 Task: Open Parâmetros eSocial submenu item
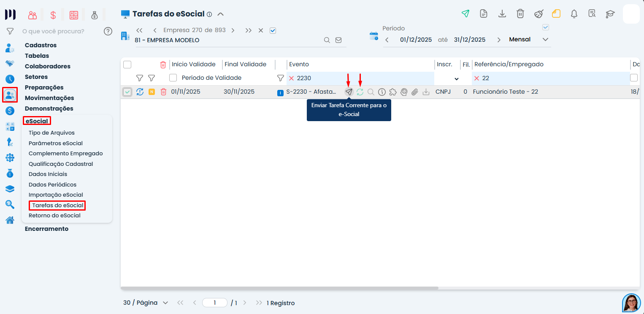coord(56,143)
